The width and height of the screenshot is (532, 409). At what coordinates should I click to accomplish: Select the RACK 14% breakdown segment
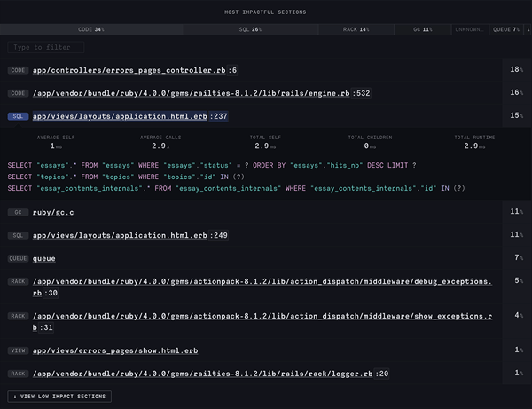pyautogui.click(x=356, y=29)
